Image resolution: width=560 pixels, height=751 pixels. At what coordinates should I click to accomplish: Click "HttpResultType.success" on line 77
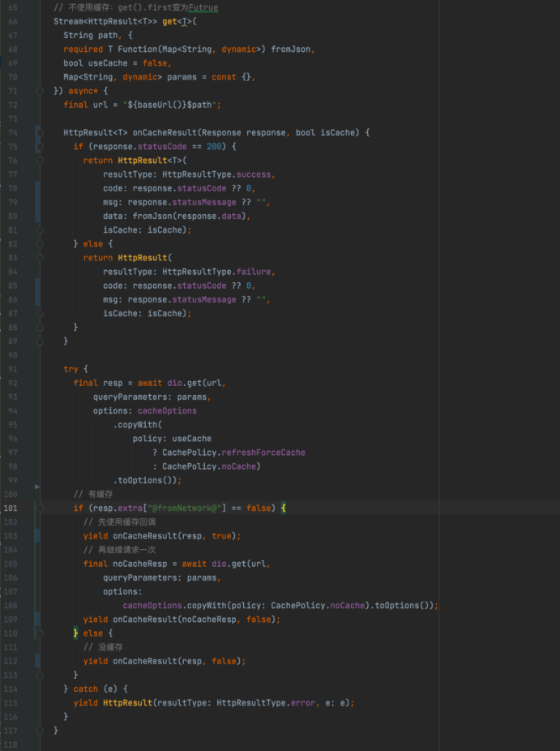[x=216, y=174]
